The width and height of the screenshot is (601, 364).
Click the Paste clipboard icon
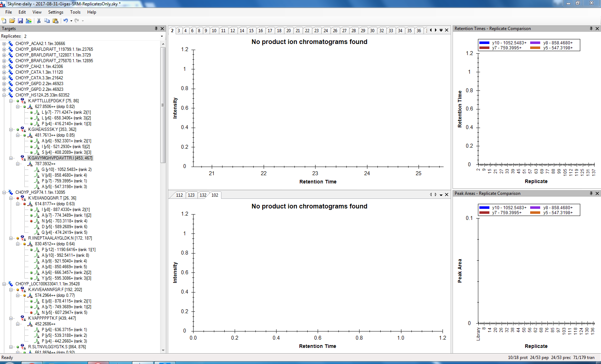(x=55, y=21)
